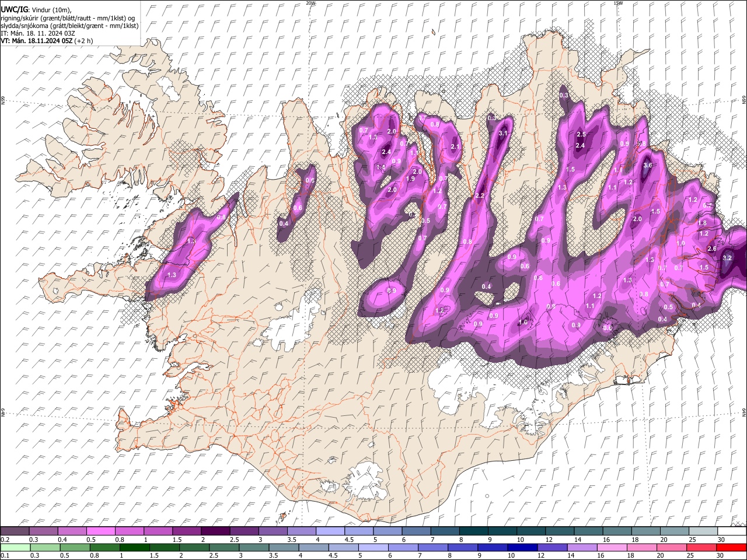The width and height of the screenshot is (747, 560).
Task: Click the 3.1 precipitation value on the map
Action: pos(504,134)
